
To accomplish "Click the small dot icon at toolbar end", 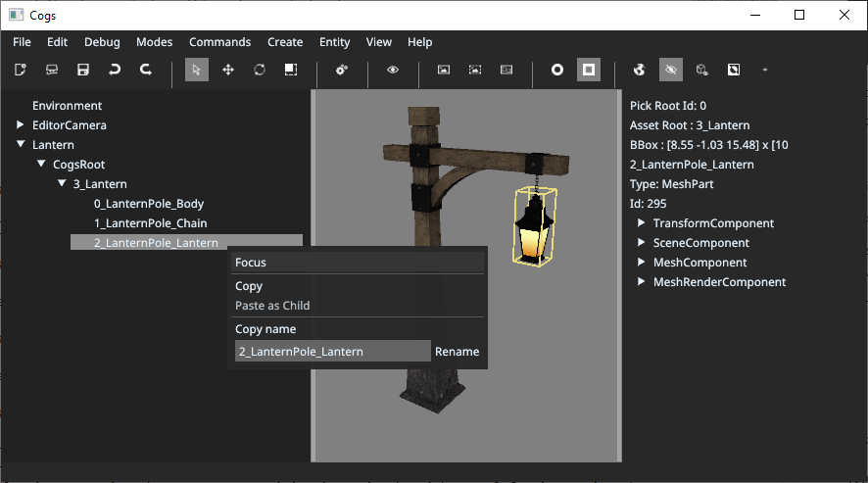I will (765, 70).
